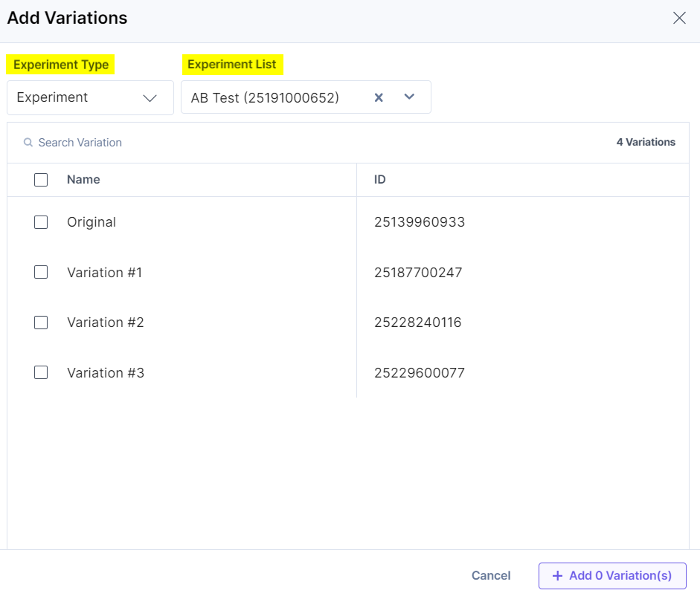The width and height of the screenshot is (700, 596).
Task: Cancel adding variations
Action: click(x=491, y=575)
